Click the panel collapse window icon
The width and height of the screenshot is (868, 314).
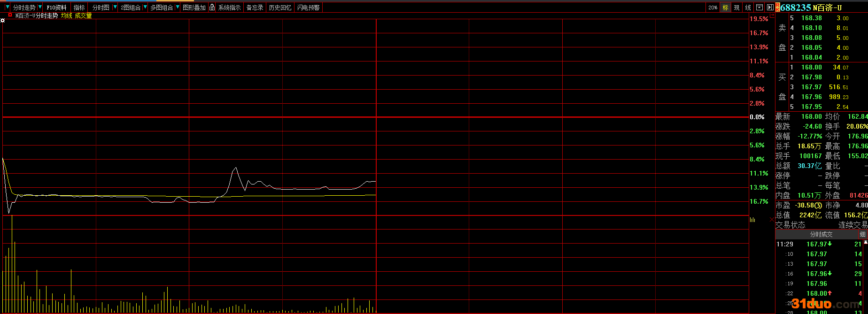click(x=760, y=8)
